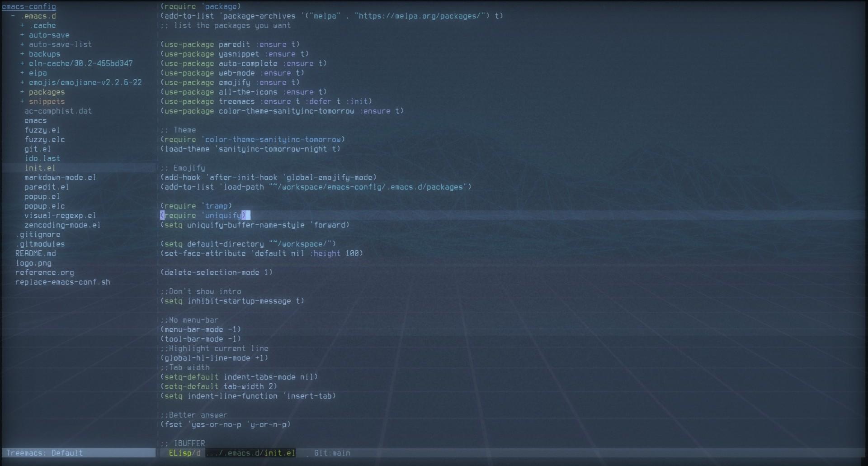Viewport: 868px width, 466px height.
Task: Click the .../.emacs.d/init.el buffer name
Action: (x=250, y=453)
